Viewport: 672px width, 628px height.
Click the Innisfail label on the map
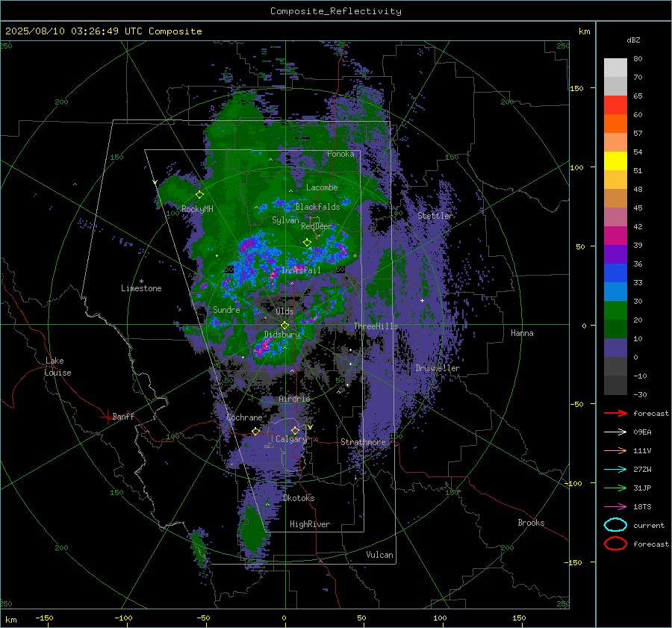coord(301,270)
